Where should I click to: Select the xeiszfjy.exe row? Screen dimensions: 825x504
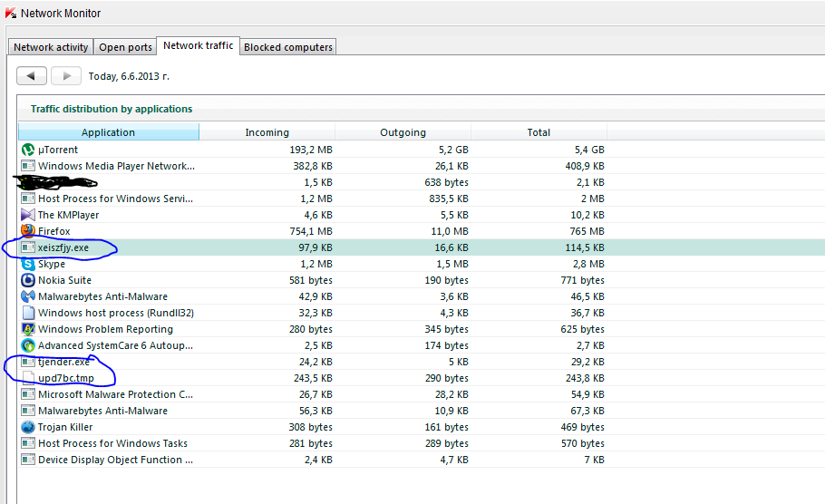(422, 247)
